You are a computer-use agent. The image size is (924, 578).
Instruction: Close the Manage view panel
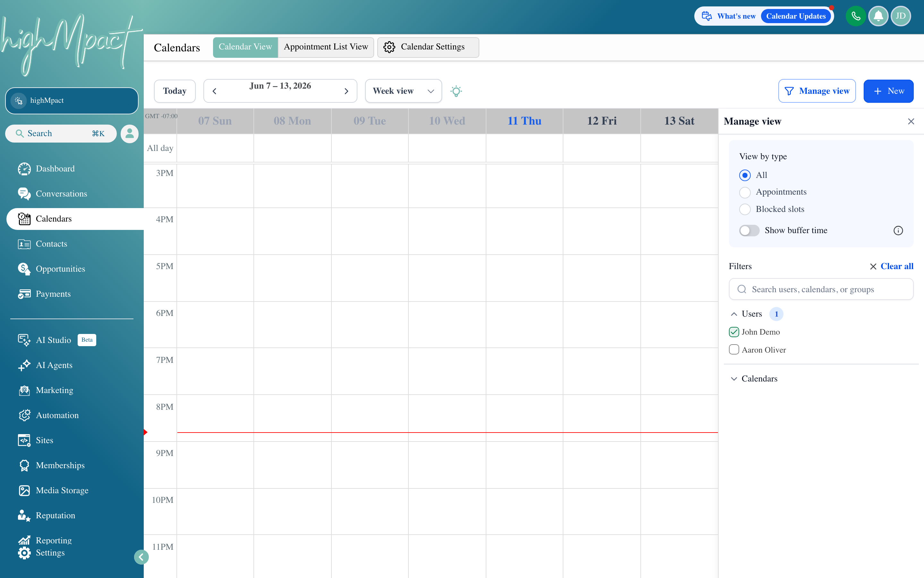pos(911,121)
